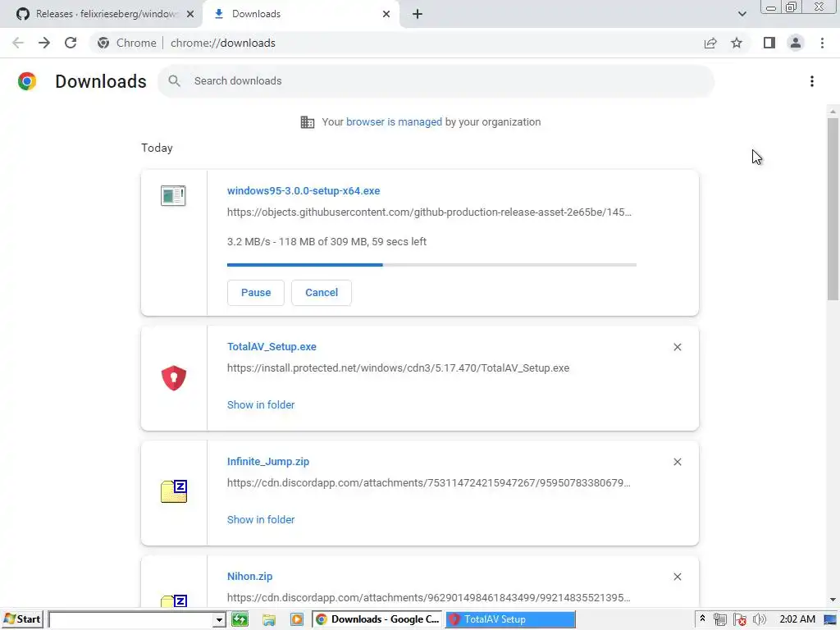This screenshot has width=840, height=630.
Task: Open the media player taskbar icon
Action: 296,620
